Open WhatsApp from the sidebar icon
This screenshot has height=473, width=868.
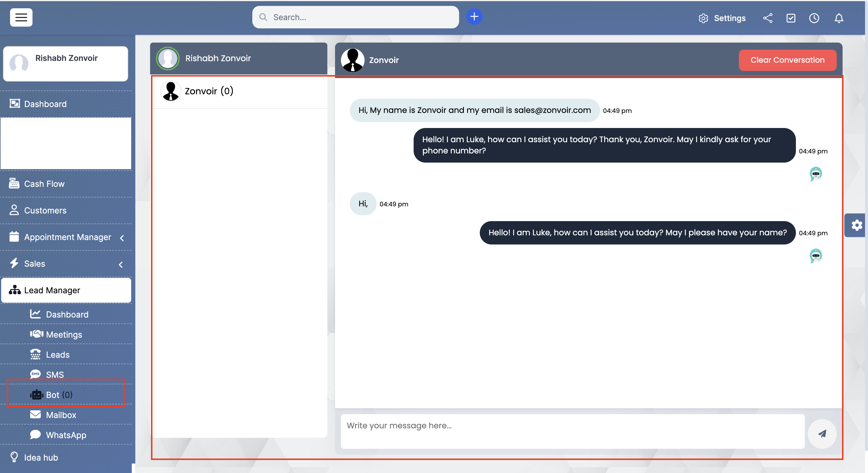coord(35,435)
